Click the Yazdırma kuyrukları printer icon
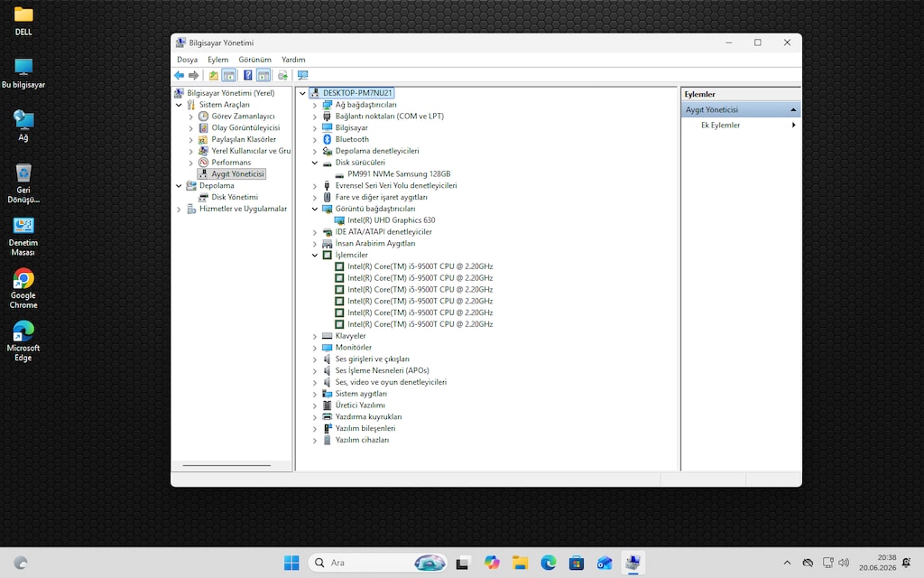 click(x=328, y=417)
